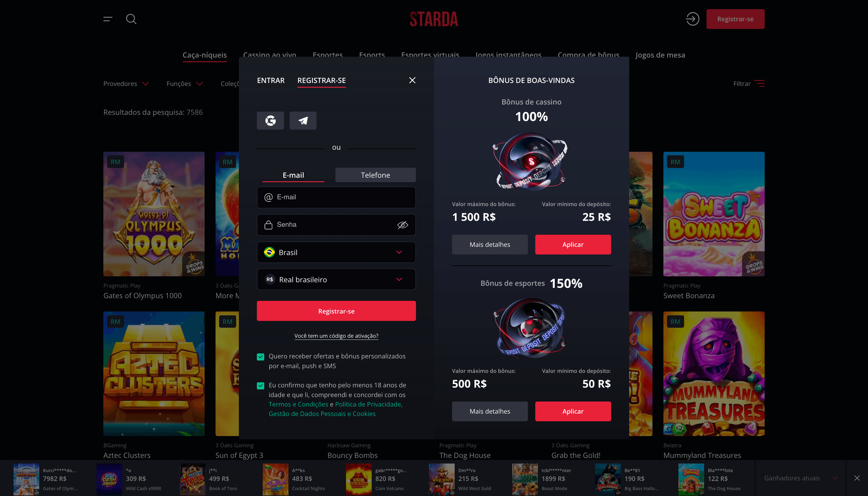This screenshot has height=496, width=868.
Task: Uncheck personalized offers checkbox
Action: coord(261,357)
